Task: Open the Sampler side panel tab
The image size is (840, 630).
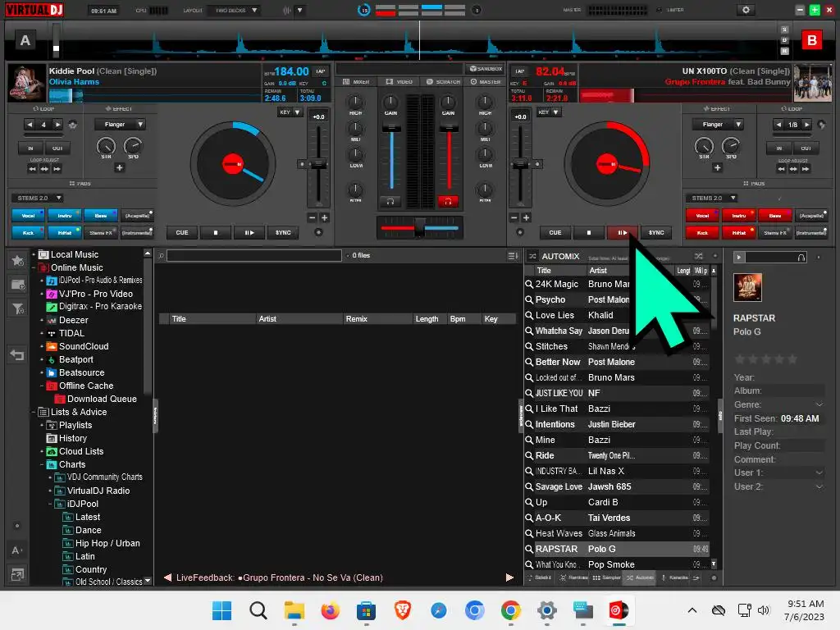Action: click(606, 577)
